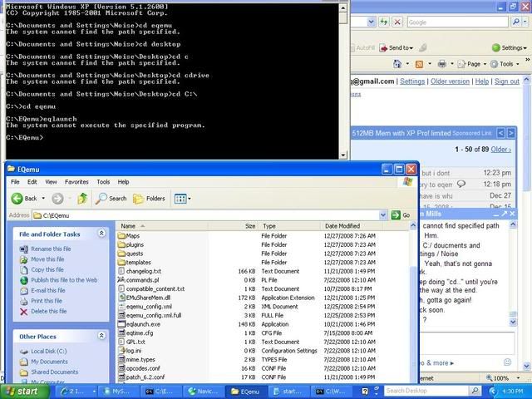Click the Back button in the EQemu window

pos(24,199)
